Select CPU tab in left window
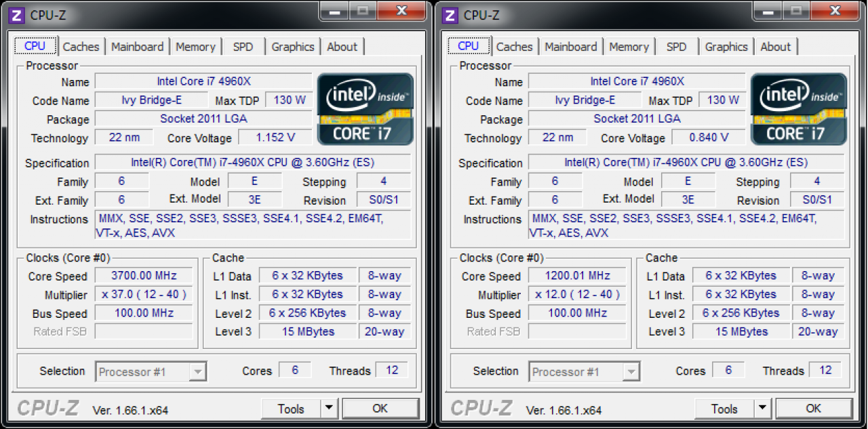 point(35,45)
